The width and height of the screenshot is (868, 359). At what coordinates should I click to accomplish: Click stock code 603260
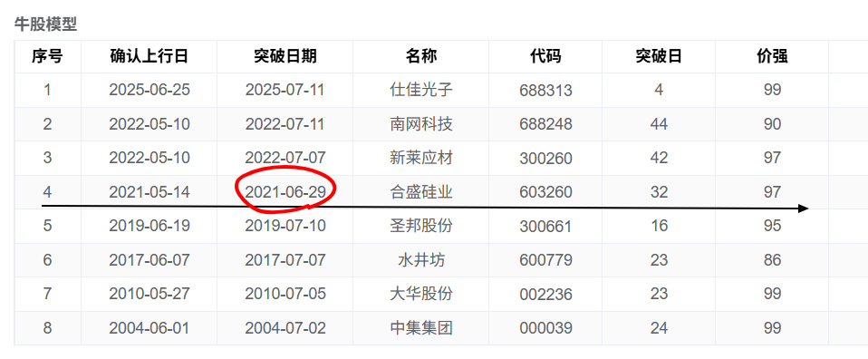coord(545,192)
